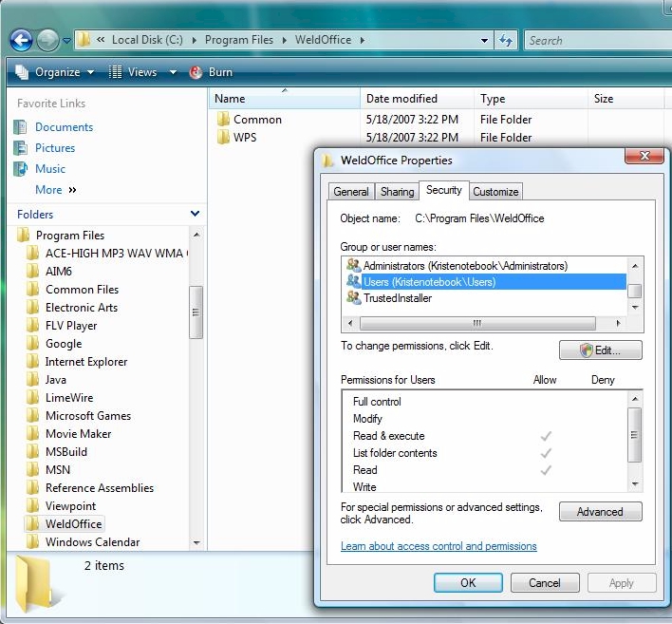The width and height of the screenshot is (672, 624).
Task: Click the Advanced button
Action: (600, 512)
